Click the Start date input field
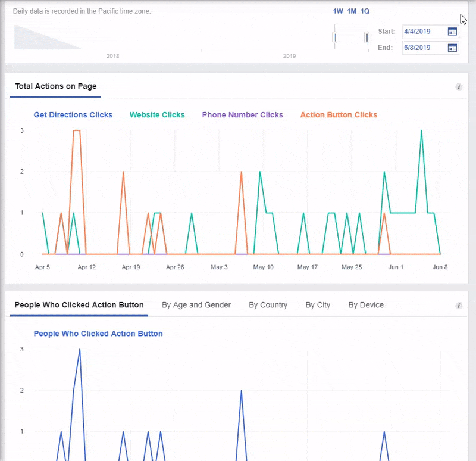This screenshot has width=476, height=461. click(x=422, y=32)
